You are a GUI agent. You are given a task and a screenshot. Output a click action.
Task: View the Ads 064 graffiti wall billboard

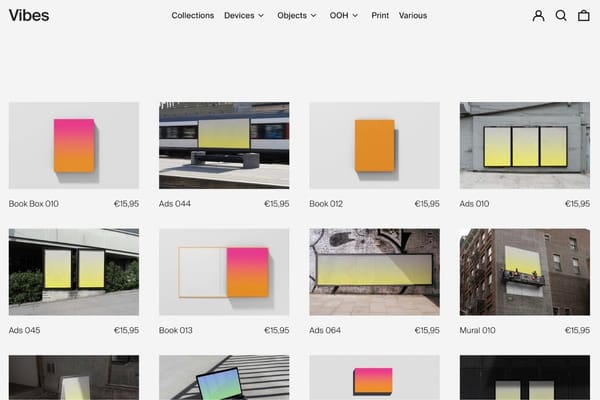tap(374, 272)
